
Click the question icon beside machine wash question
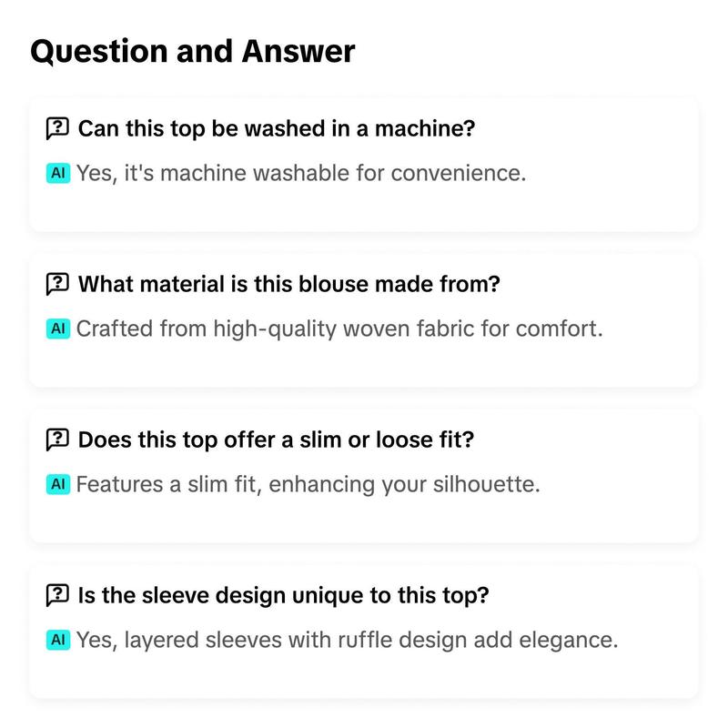click(x=57, y=128)
